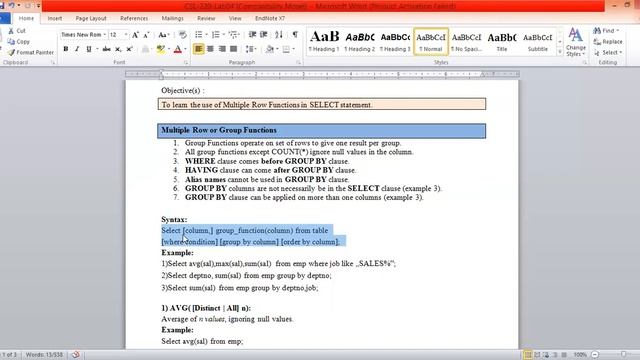Click the Cut scissors icon

tap(11, 31)
